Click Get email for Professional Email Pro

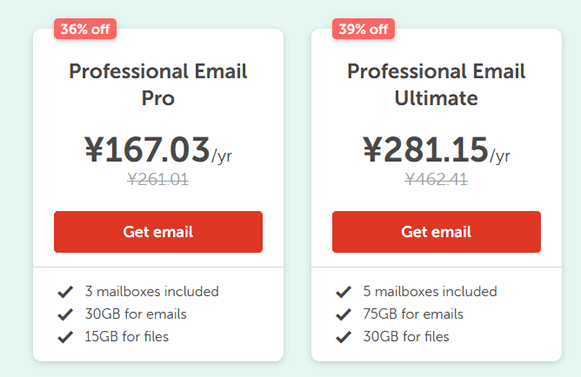(158, 232)
